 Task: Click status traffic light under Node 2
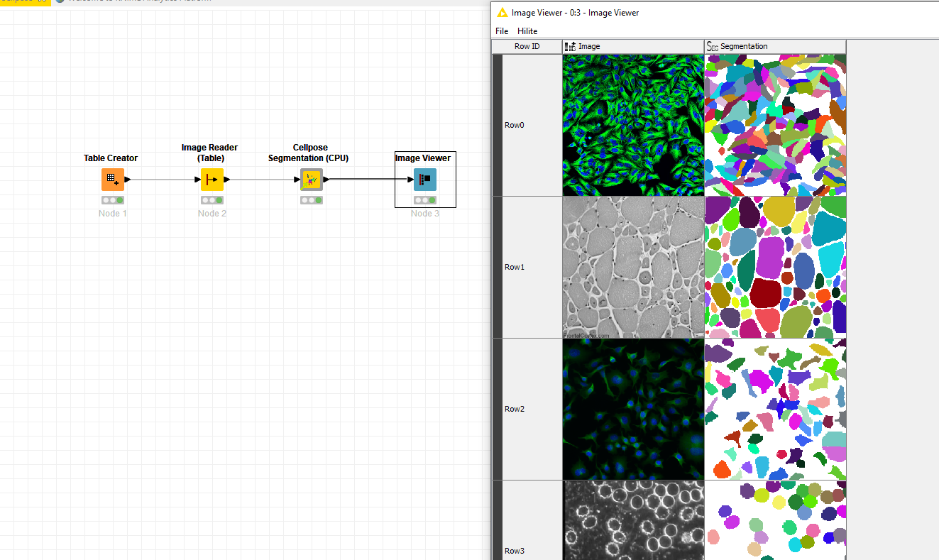pyautogui.click(x=212, y=200)
